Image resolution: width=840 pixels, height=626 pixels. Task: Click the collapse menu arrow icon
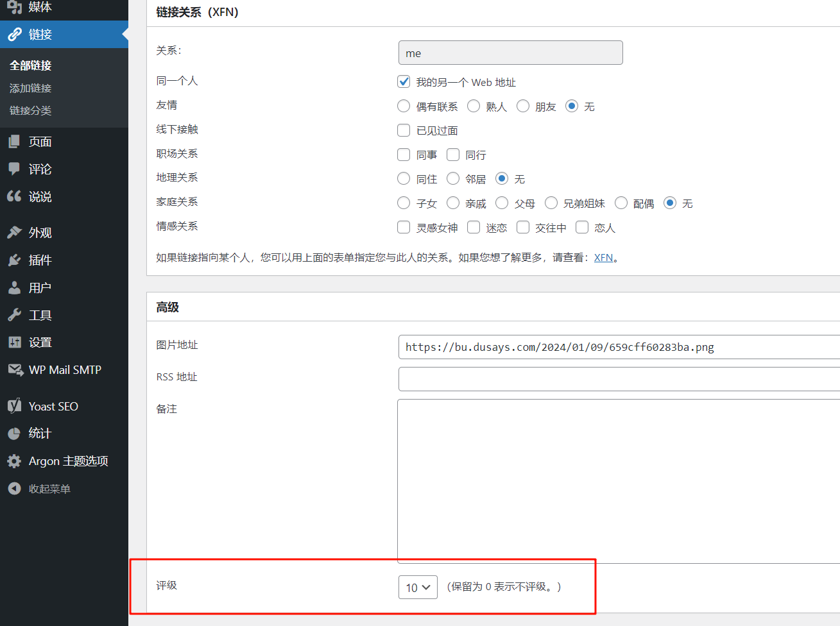tap(14, 489)
